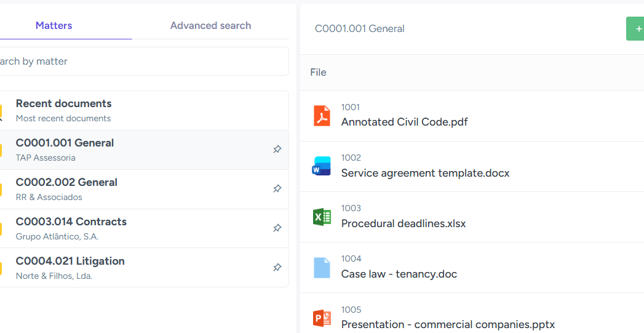Click the green plus add button
Viewport: 644px width, 333px height.
click(x=635, y=29)
